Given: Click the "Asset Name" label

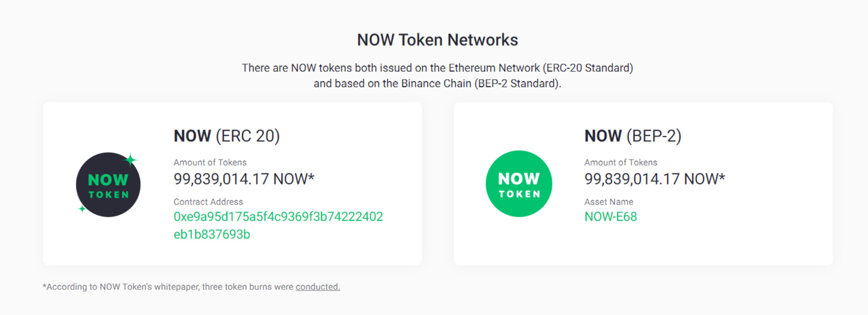Looking at the screenshot, I should pyautogui.click(x=609, y=202).
